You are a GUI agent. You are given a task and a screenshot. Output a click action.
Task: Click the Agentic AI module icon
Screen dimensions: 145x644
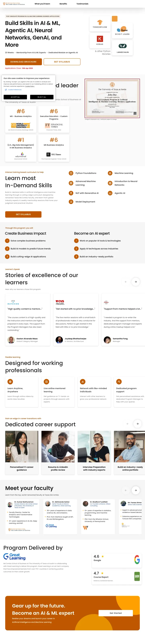[x=110, y=193]
